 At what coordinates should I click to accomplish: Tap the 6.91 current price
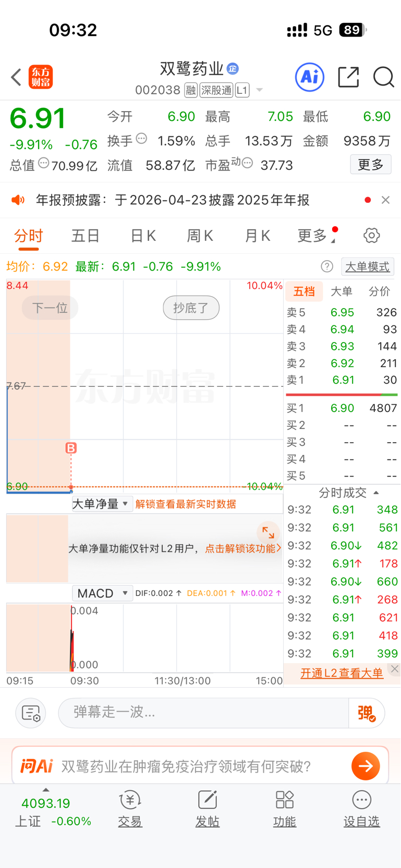pos(38,118)
